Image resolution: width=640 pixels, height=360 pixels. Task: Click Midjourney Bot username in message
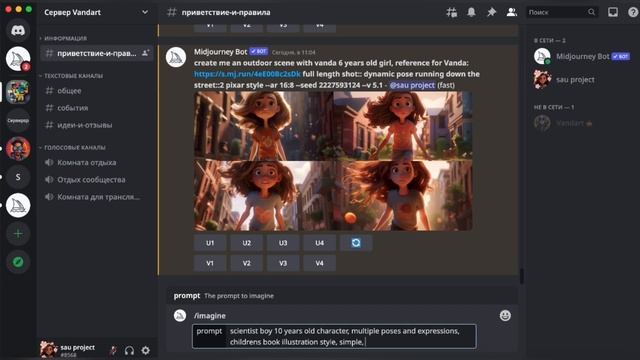(x=220, y=52)
